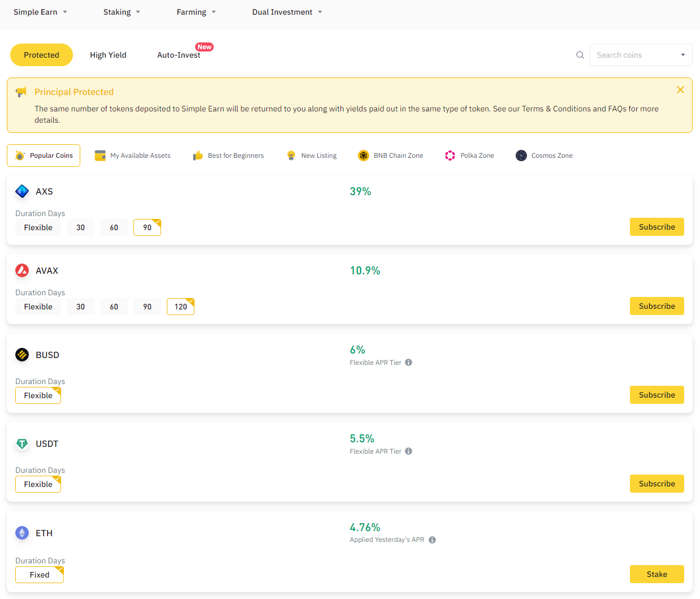This screenshot has height=599, width=700.
Task: Expand the Simple Earn dropdown arrow
Action: click(x=65, y=12)
